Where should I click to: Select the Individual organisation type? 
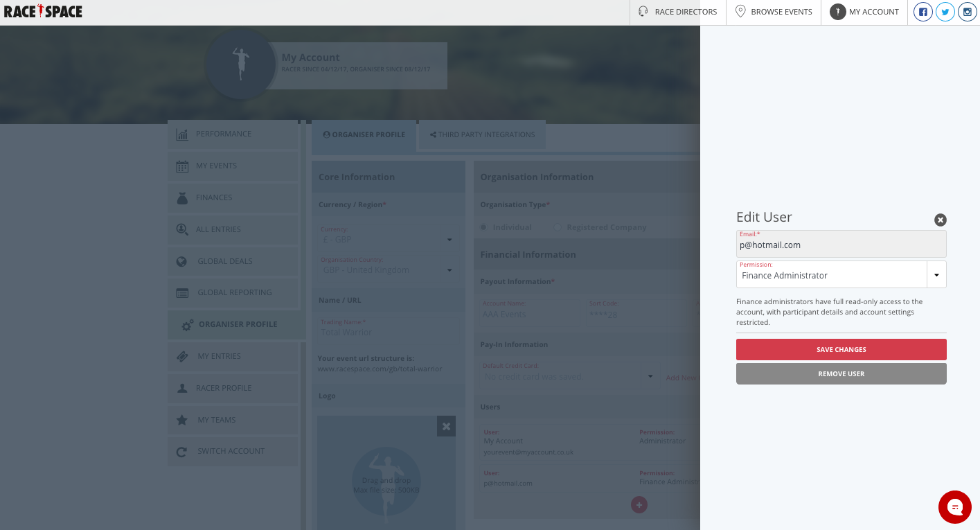483,227
